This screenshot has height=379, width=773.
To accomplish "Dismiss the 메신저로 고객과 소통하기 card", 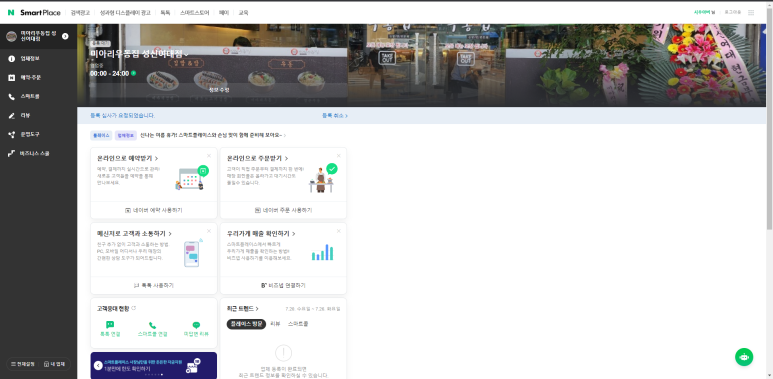I will point(209,231).
